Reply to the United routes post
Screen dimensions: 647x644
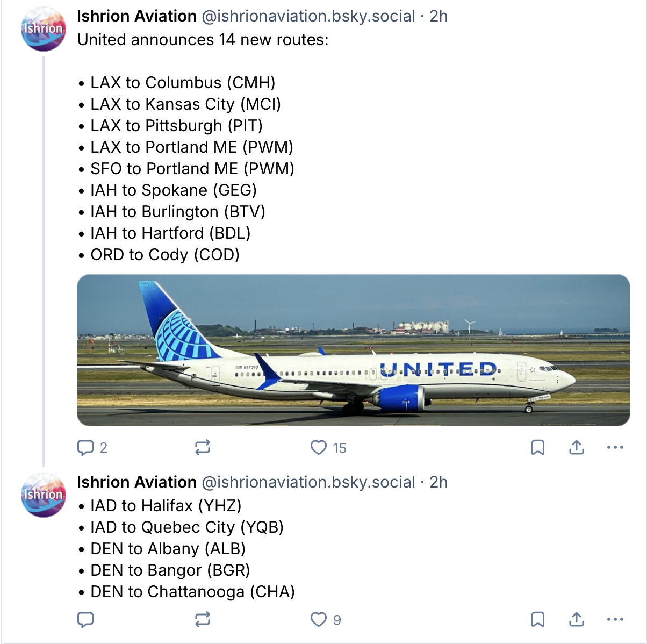coord(86,447)
